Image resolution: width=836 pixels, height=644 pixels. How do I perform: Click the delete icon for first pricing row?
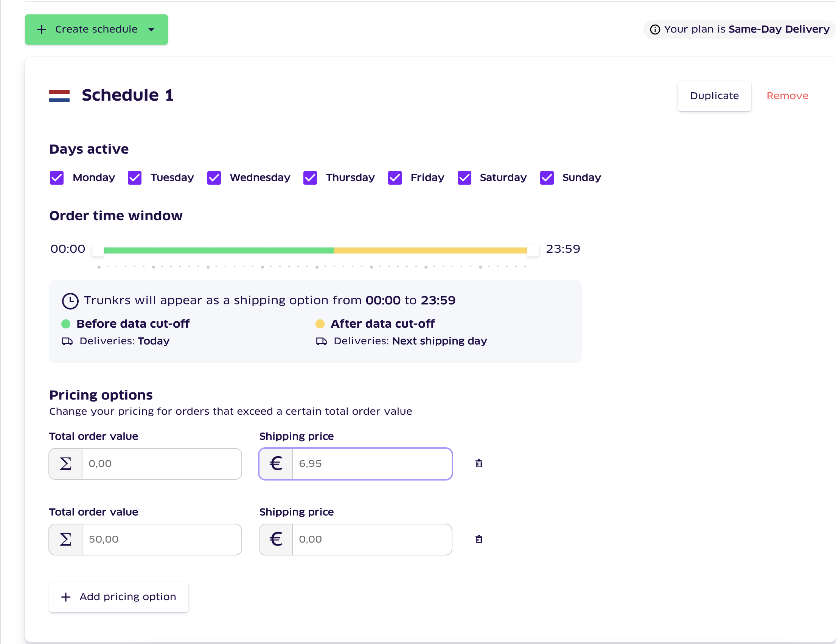coord(479,464)
